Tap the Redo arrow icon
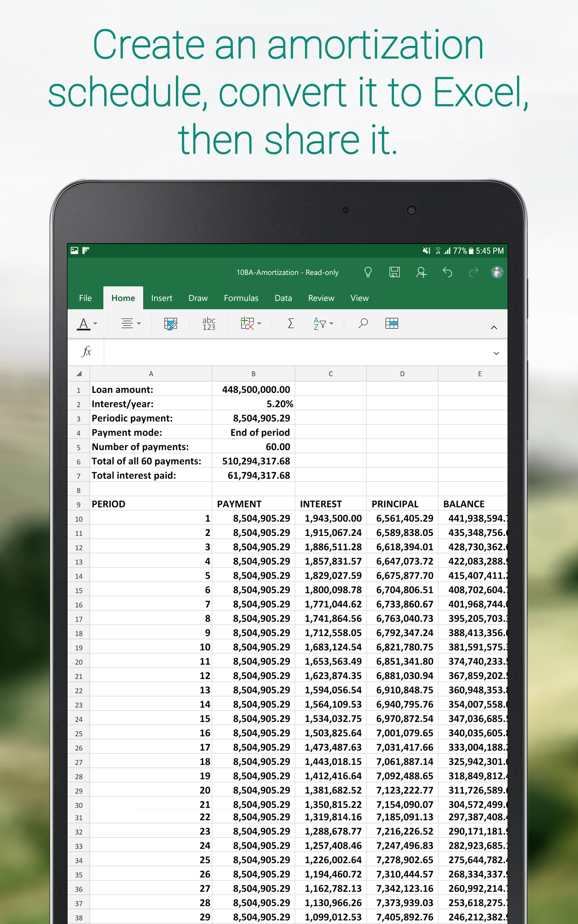This screenshot has height=924, width=578. click(473, 272)
